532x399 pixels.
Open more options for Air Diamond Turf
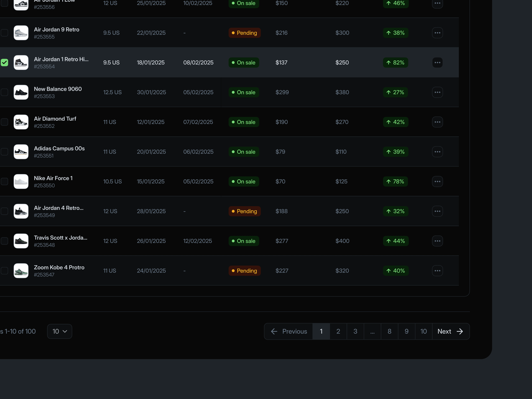pos(437,122)
